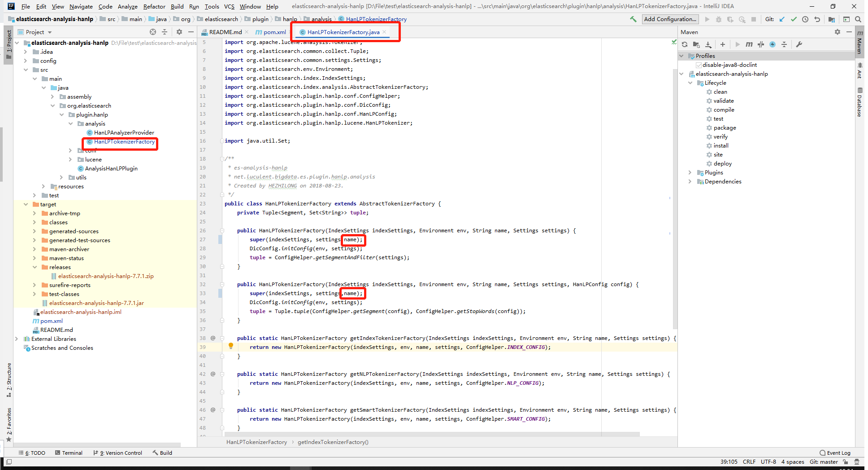Click the Git: master branch indicator
Image resolution: width=868 pixels, height=470 pixels.
pos(824,462)
